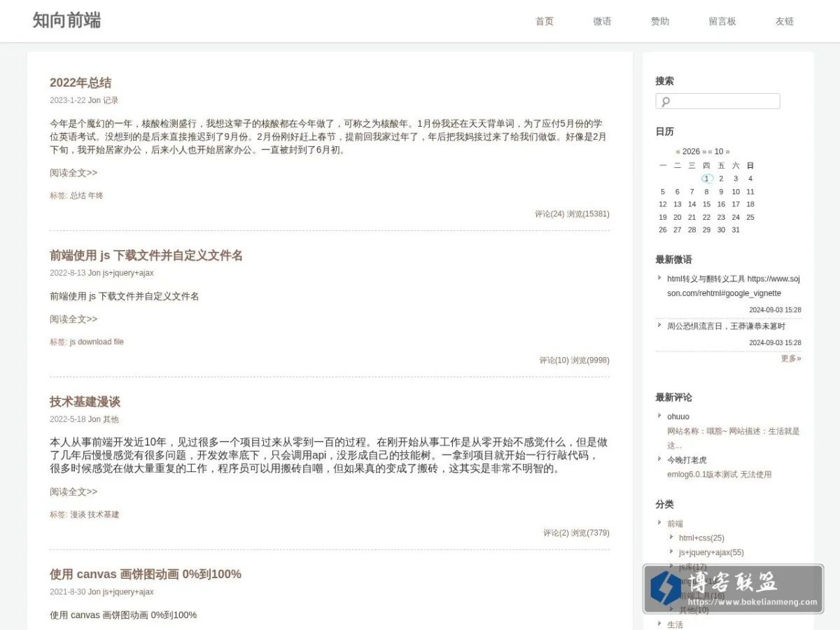The width and height of the screenshot is (840, 630).
Task: Click the year 2026 in calendar header
Action: [691, 152]
